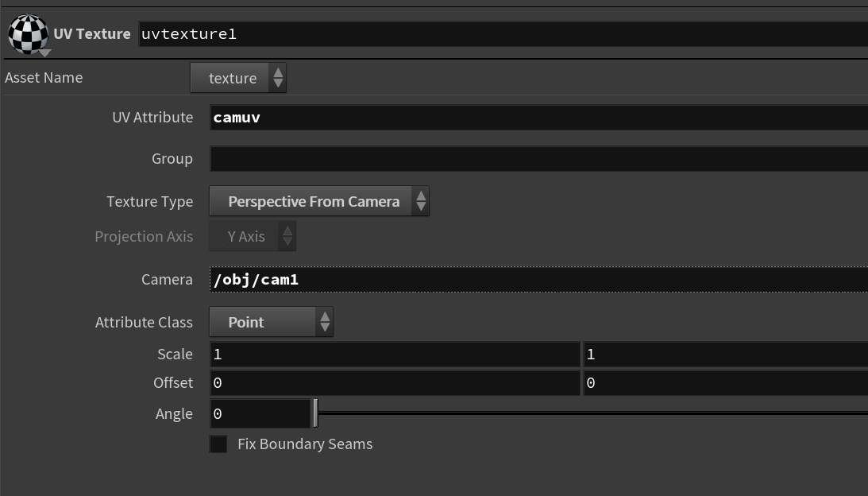Click the Attribute Class dropdown arrows icon
The image size is (868, 496).
pyautogui.click(x=324, y=322)
